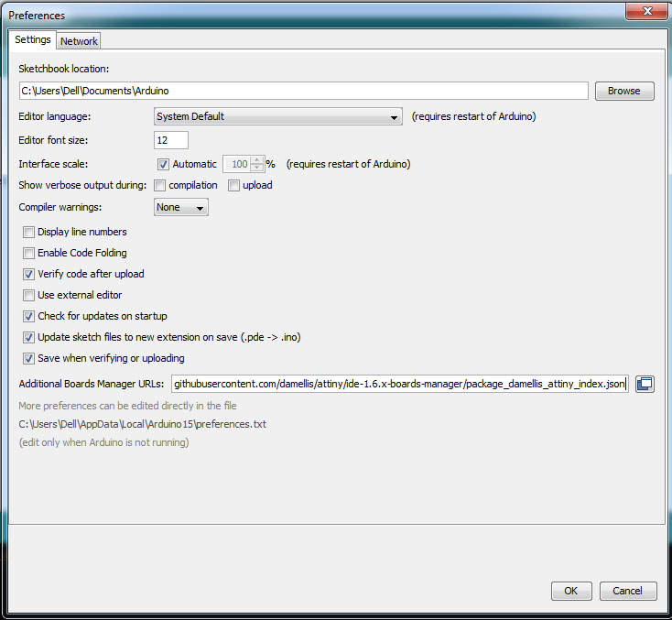672x620 pixels.
Task: Click '(edit only when Arduino is not running)' note
Action: [103, 442]
